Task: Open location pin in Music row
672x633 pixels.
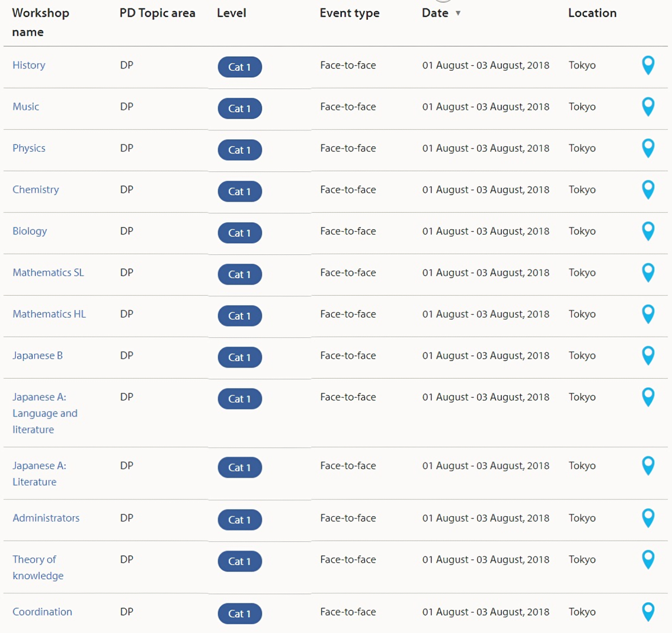Action: click(648, 106)
